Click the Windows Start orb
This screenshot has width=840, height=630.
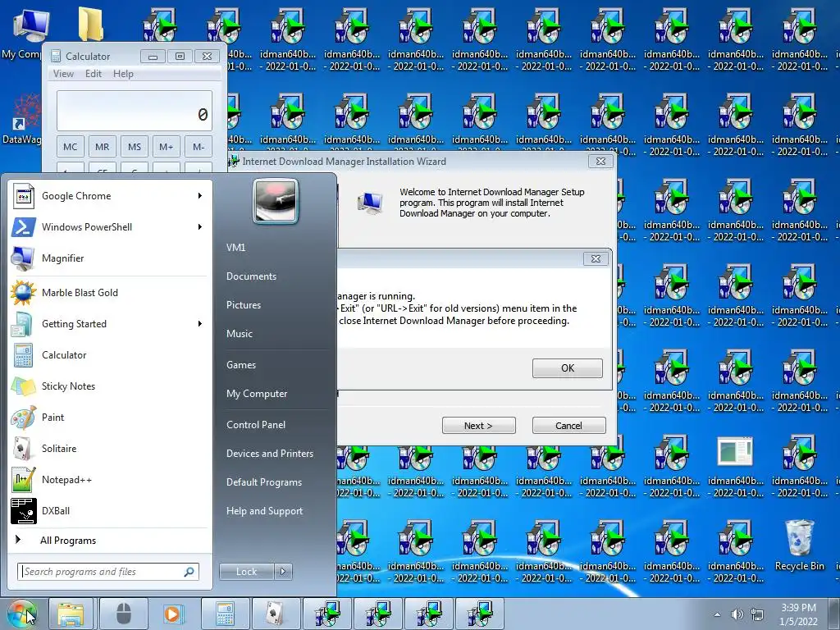click(21, 614)
